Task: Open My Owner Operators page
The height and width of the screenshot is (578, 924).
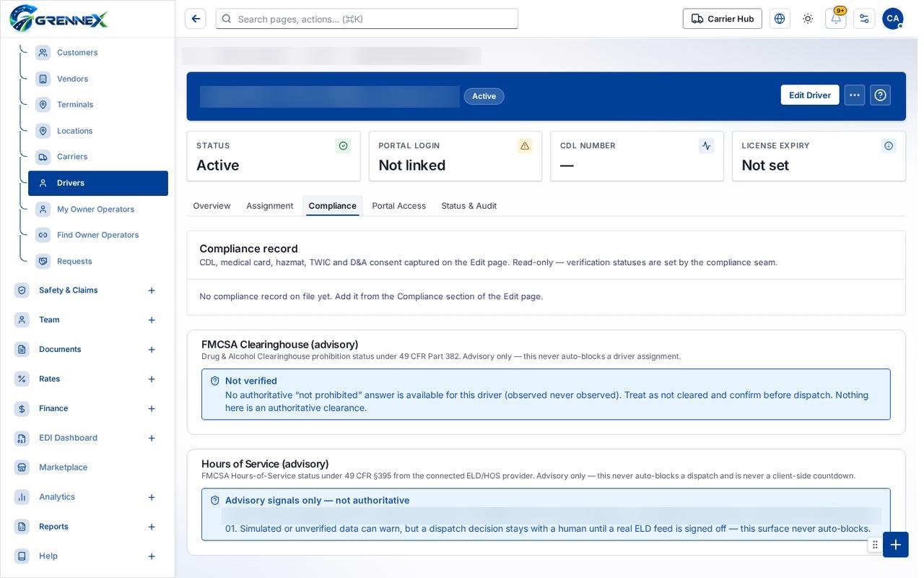Action: pyautogui.click(x=98, y=210)
